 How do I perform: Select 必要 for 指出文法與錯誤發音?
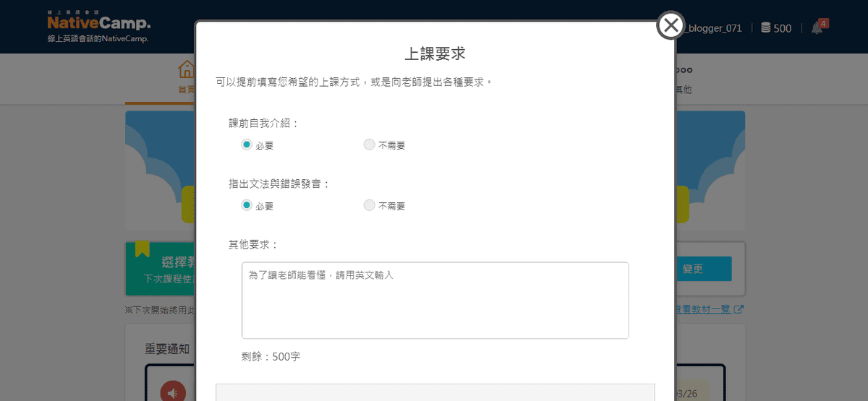point(247,205)
